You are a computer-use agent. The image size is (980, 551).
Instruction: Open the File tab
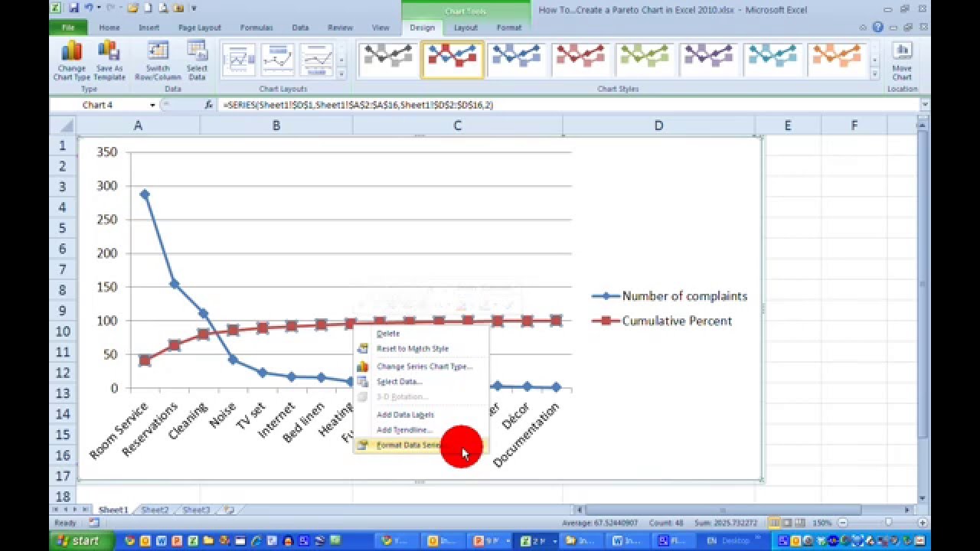[68, 28]
